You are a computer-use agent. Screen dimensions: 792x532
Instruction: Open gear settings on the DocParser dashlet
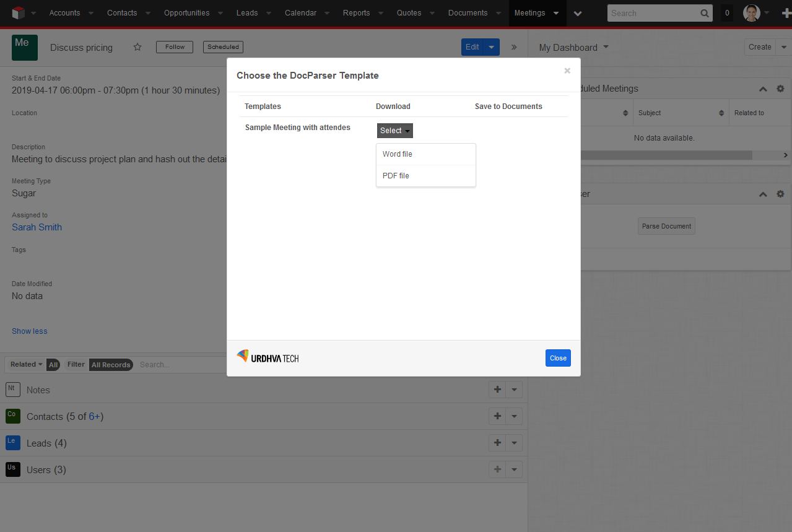tap(780, 194)
